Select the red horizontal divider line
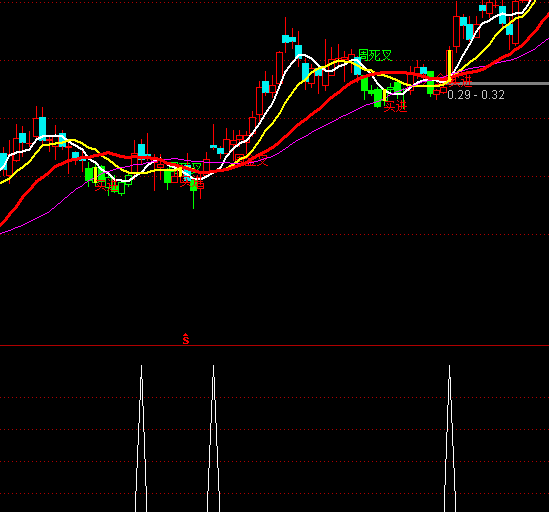This screenshot has height=512, width=549. [274, 346]
